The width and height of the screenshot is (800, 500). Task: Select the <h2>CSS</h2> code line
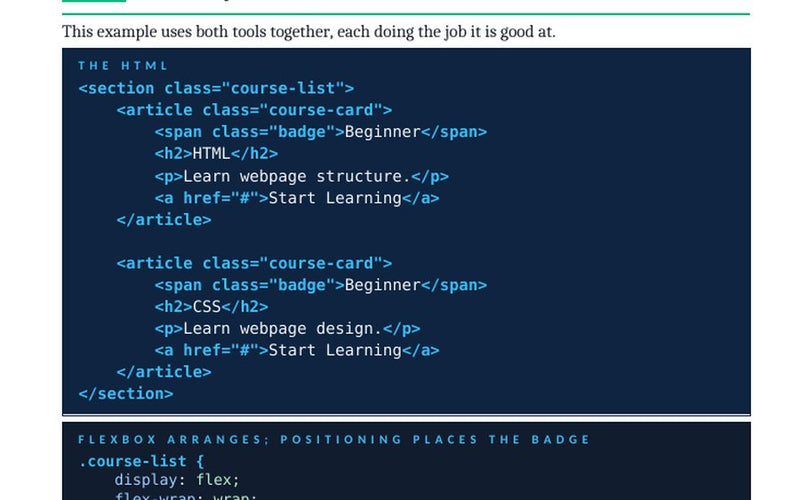click(211, 307)
